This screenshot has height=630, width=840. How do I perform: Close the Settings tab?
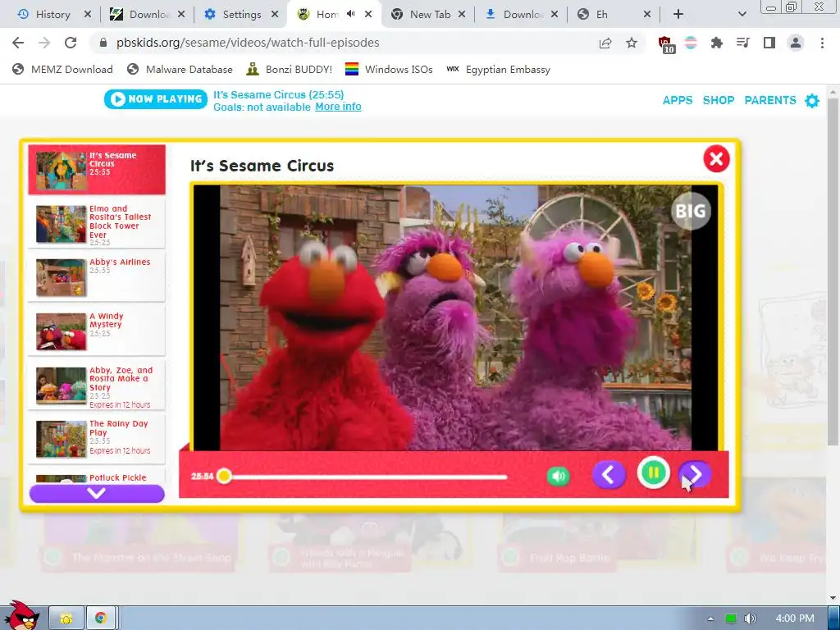(275, 15)
